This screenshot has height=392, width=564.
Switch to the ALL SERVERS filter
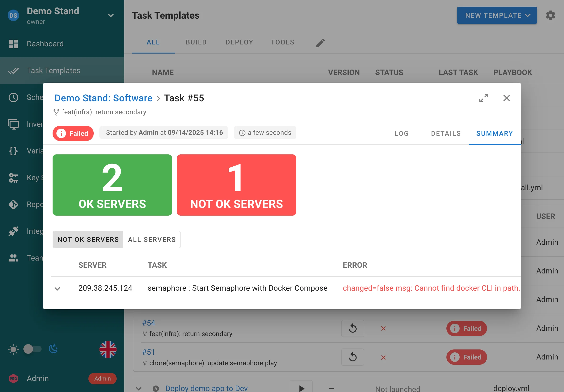[x=152, y=240]
